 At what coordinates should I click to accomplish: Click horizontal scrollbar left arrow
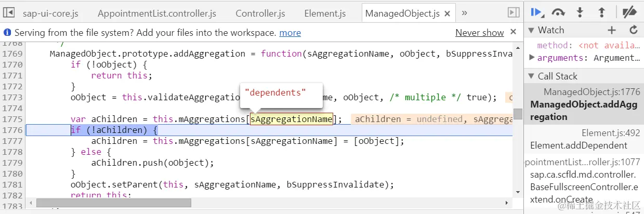(31, 203)
